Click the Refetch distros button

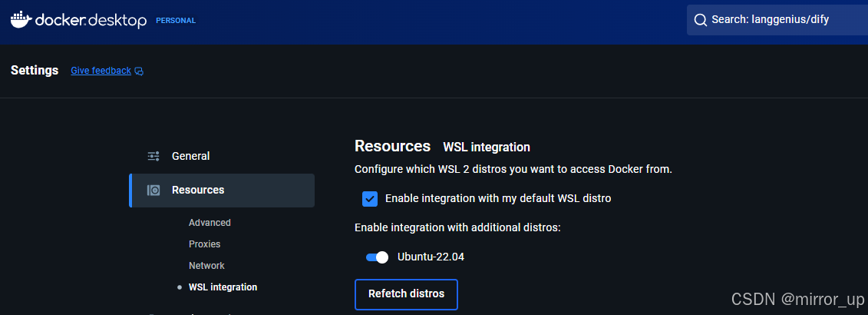(406, 294)
